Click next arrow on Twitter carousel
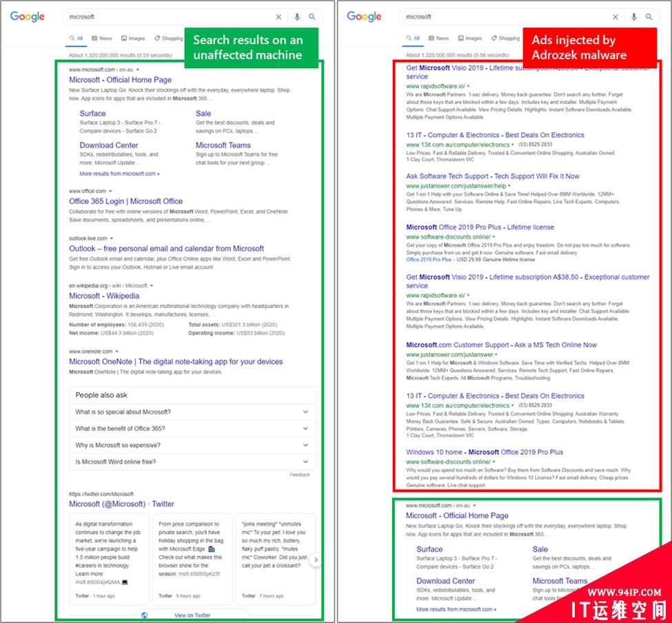The image size is (672, 623). [x=316, y=560]
